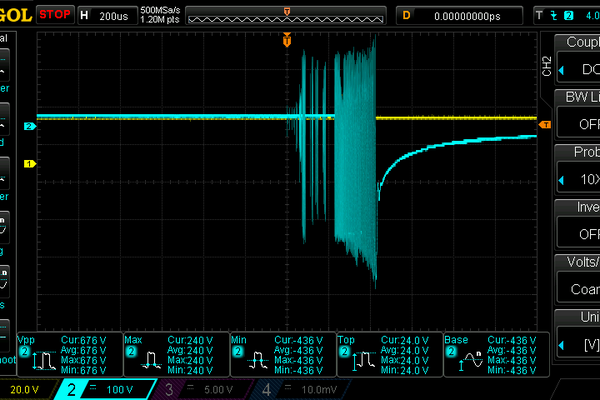Toggle the BW Limit OFF setting
The image size is (600, 400).
click(x=578, y=114)
